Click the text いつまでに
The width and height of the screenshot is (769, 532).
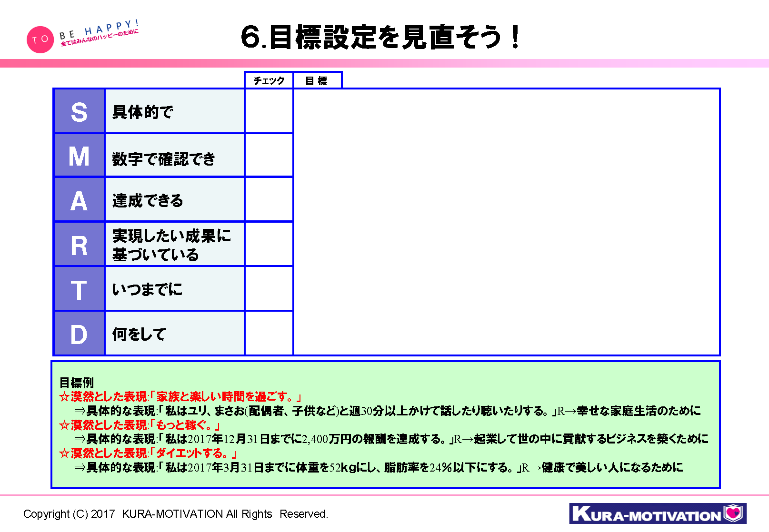147,289
